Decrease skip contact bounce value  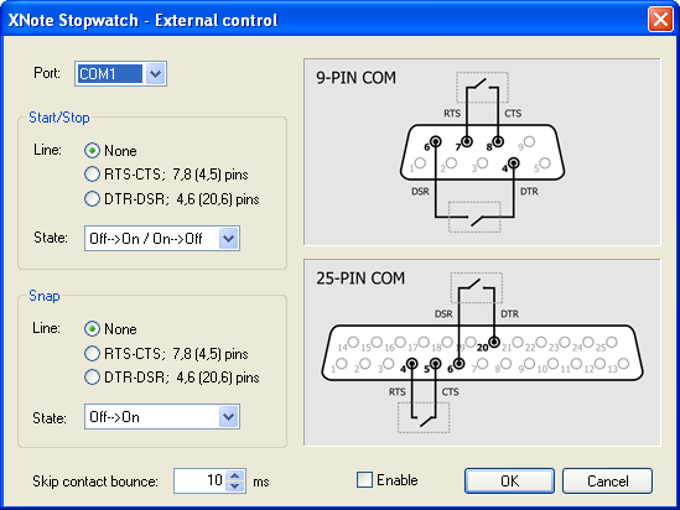pyautogui.click(x=235, y=486)
